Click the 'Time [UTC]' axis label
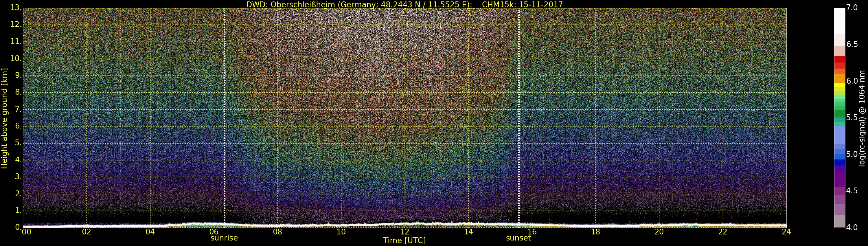The height and width of the screenshot is (246, 868). [x=404, y=241]
